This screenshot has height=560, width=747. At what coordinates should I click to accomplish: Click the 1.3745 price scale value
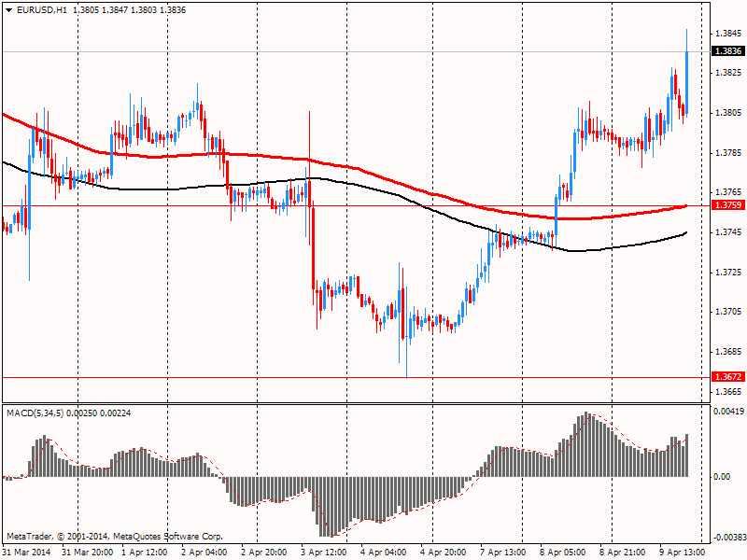728,231
